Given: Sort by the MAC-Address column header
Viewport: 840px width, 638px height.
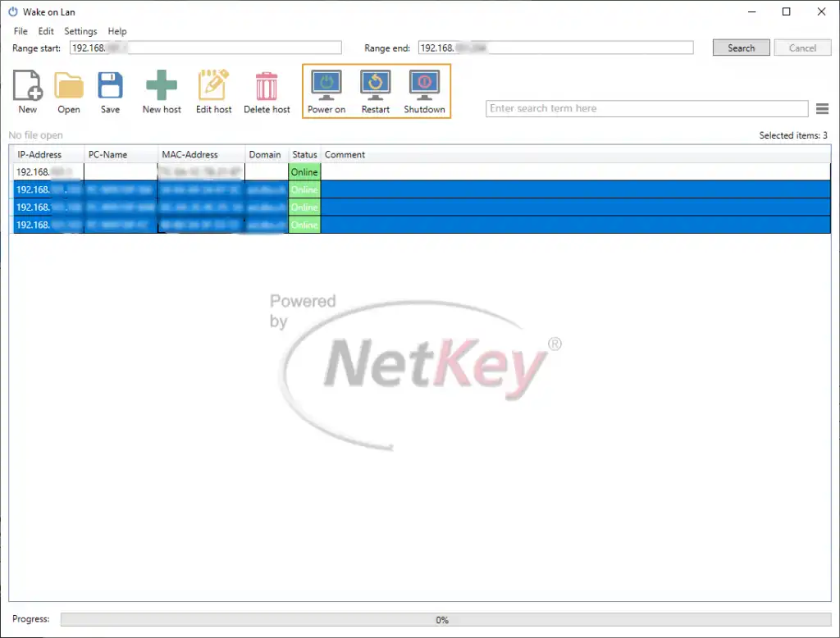Looking at the screenshot, I should [x=202, y=154].
